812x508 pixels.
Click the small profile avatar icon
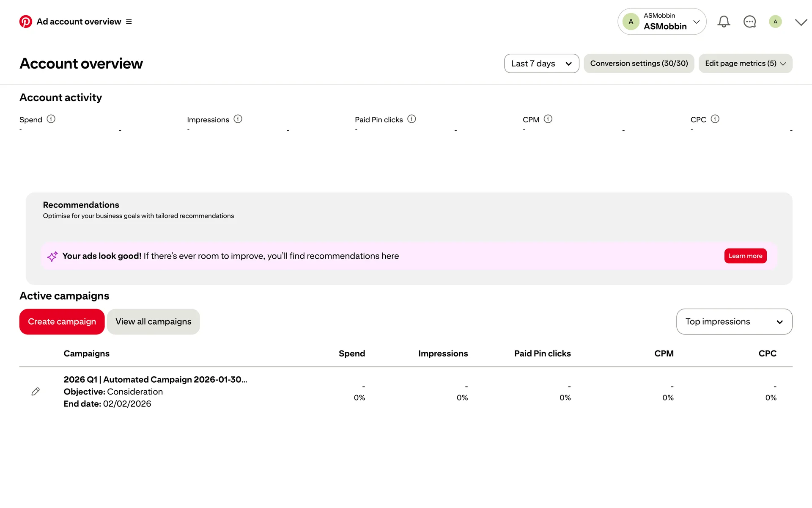pos(775,22)
